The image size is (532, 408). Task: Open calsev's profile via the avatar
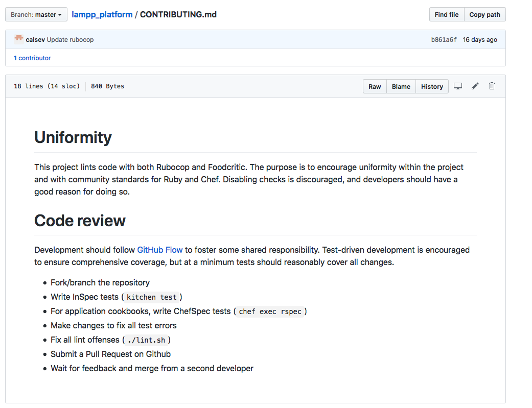coord(18,39)
